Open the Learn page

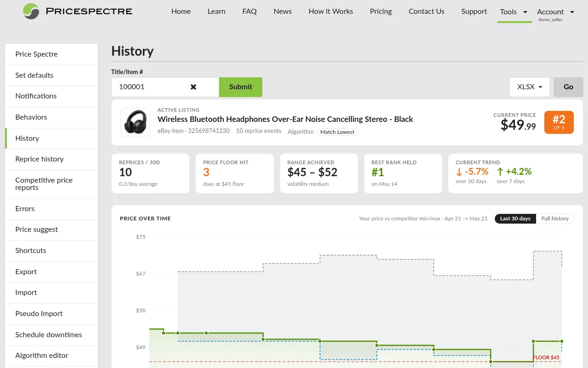point(216,11)
